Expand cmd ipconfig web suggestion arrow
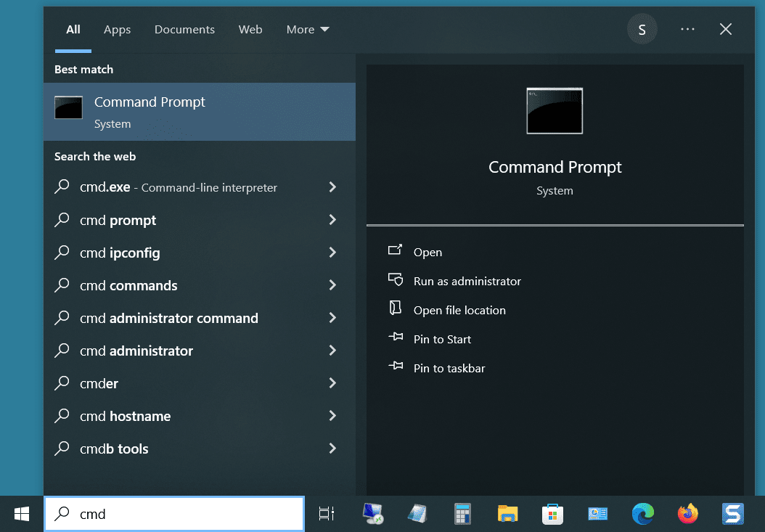Image resolution: width=765 pixels, height=532 pixels. (332, 253)
